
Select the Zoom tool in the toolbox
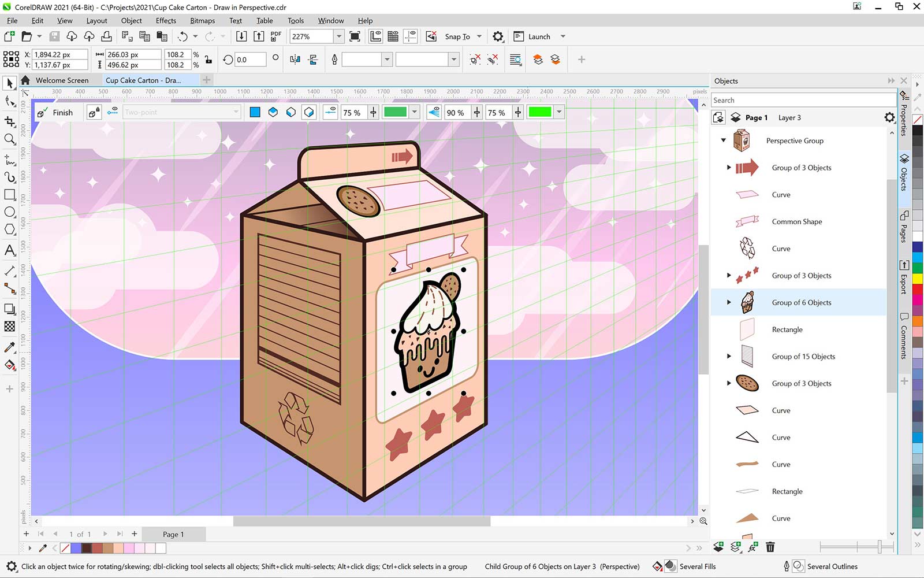coord(9,139)
